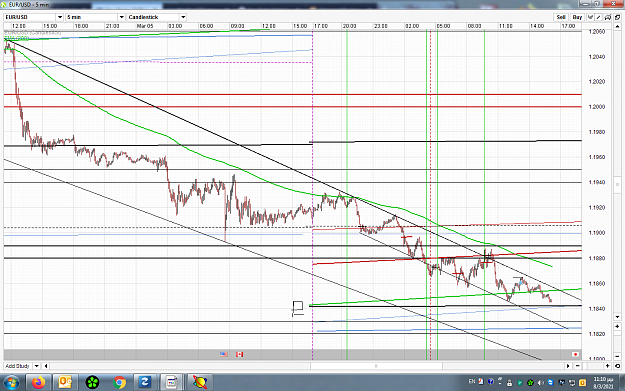Click the US flag news event marker
This screenshot has height=391, width=625.
click(x=224, y=354)
